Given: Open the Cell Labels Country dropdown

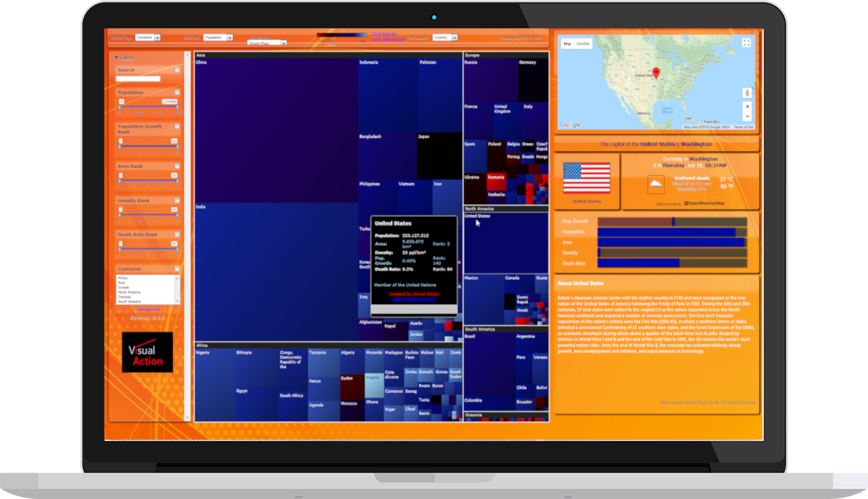Looking at the screenshot, I should pyautogui.click(x=445, y=37).
